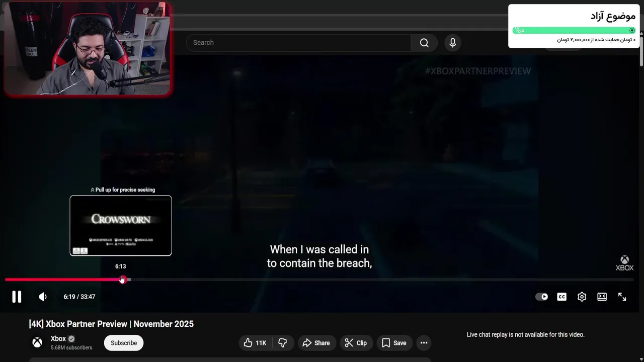Click the Xbox watermark in the video

tap(624, 263)
